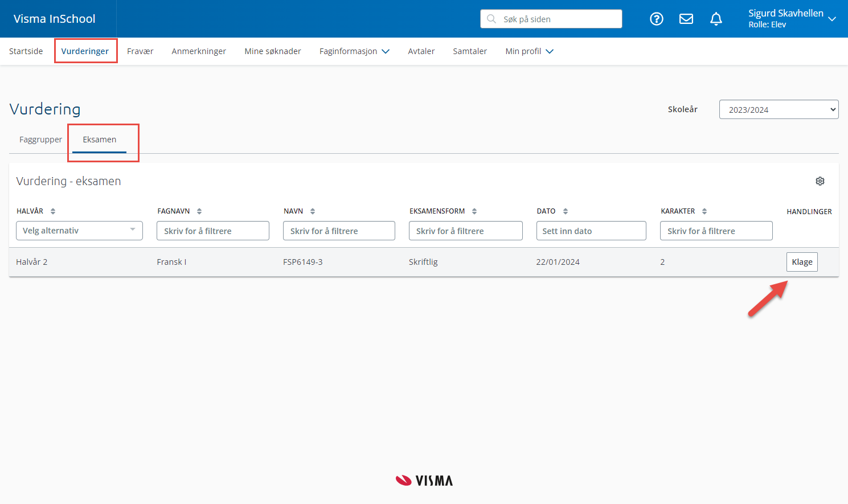Image resolution: width=848 pixels, height=504 pixels.
Task: Sort by the Navn column arrows
Action: point(313,211)
